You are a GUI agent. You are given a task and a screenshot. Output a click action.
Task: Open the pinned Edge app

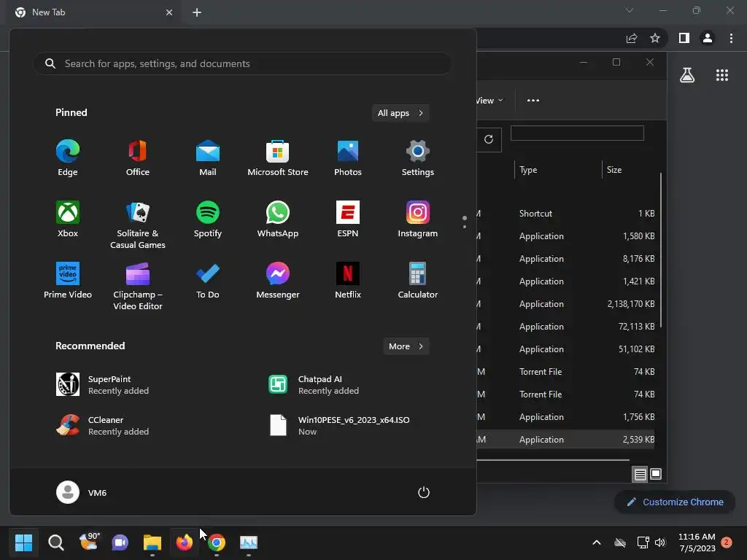pos(68,158)
